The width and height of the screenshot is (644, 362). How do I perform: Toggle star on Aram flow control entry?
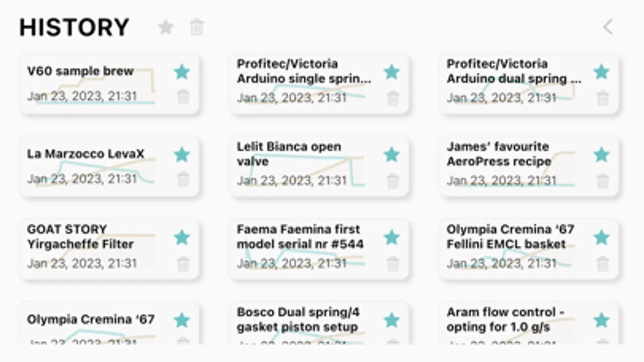[x=602, y=321]
